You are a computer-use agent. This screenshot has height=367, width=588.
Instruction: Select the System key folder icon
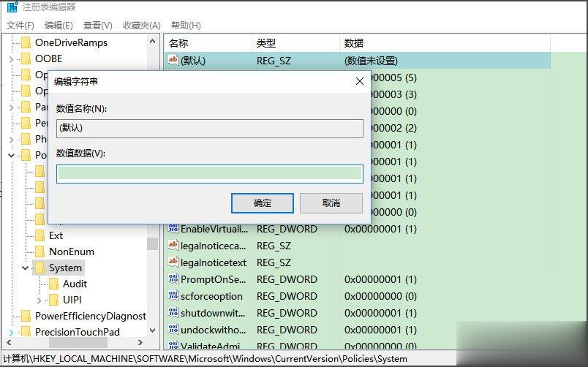pyautogui.click(x=39, y=268)
